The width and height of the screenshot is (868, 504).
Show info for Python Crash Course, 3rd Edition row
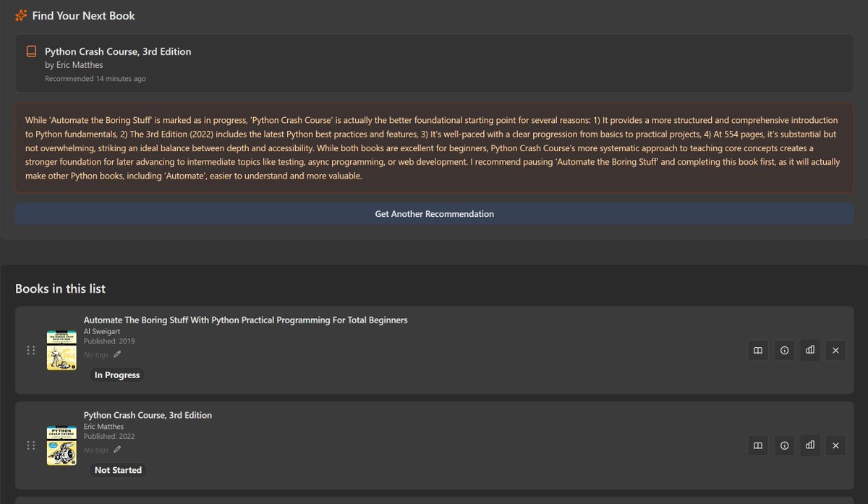[784, 445]
